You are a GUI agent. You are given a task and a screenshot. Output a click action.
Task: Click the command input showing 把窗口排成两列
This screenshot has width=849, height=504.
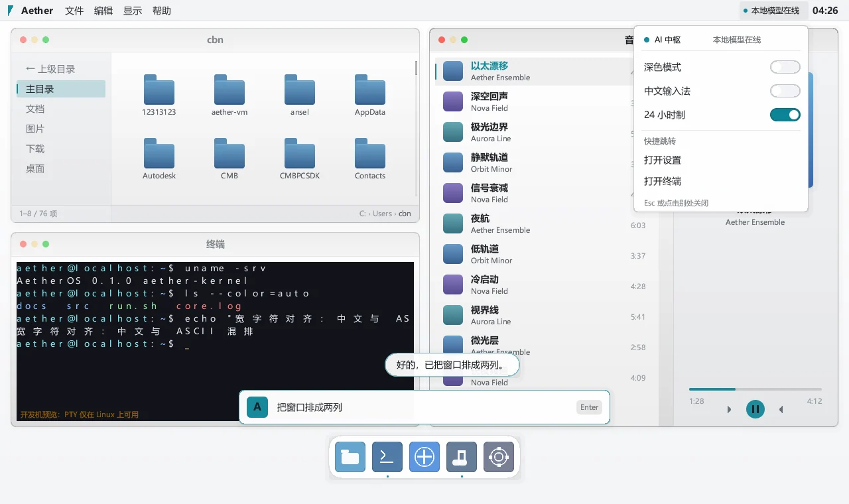(x=424, y=407)
